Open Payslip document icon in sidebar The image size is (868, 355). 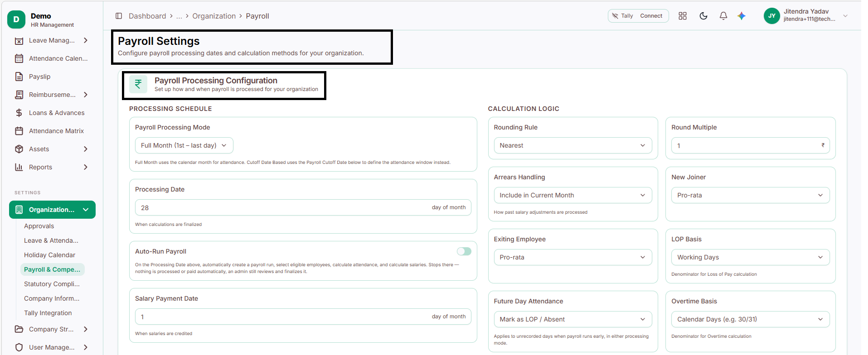tap(19, 77)
